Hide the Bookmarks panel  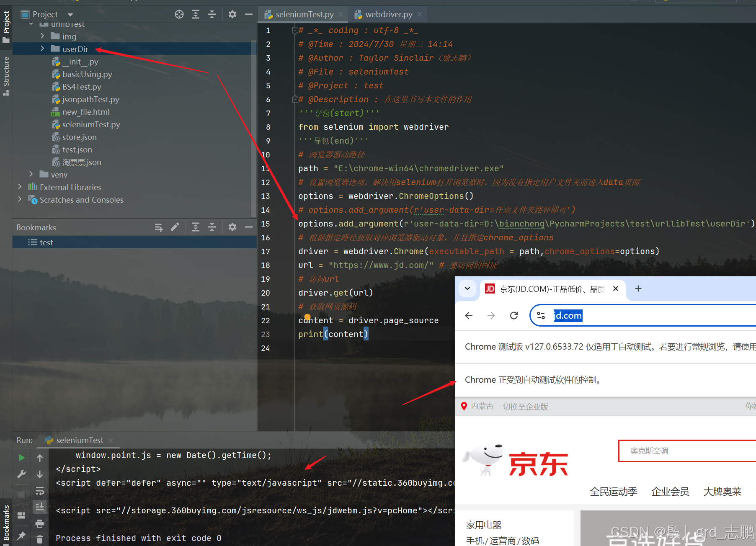point(249,227)
